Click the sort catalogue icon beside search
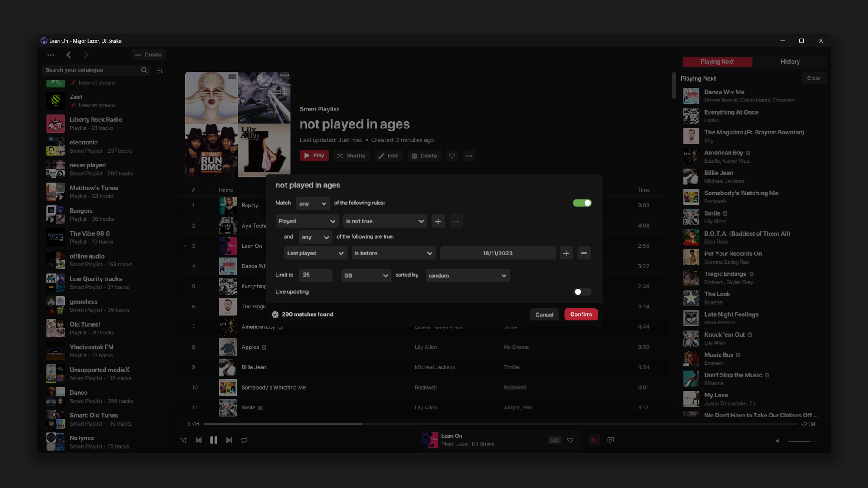This screenshot has width=868, height=488. pos(160,70)
